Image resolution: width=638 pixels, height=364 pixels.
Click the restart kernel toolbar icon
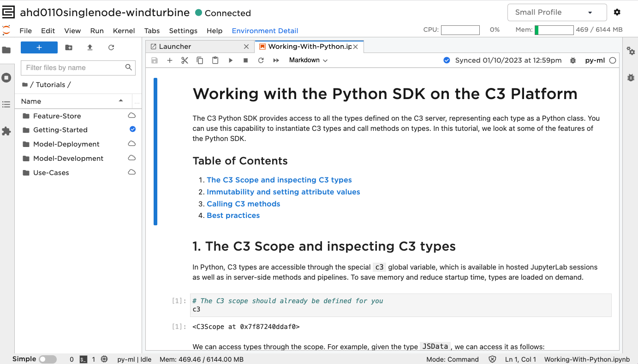click(x=261, y=60)
